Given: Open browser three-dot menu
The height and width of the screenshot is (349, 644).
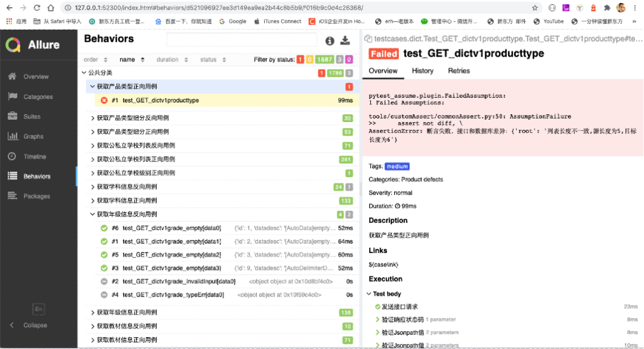Looking at the screenshot, I should click(x=635, y=8).
